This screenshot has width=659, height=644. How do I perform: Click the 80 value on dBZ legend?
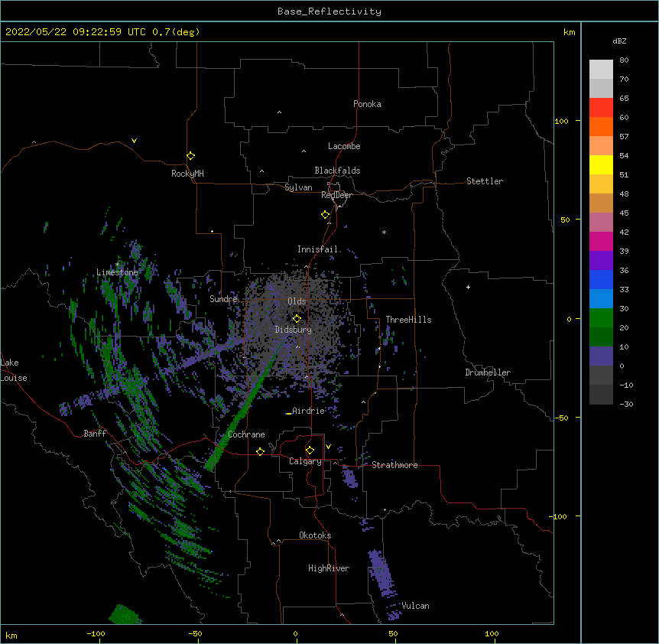tap(624, 60)
